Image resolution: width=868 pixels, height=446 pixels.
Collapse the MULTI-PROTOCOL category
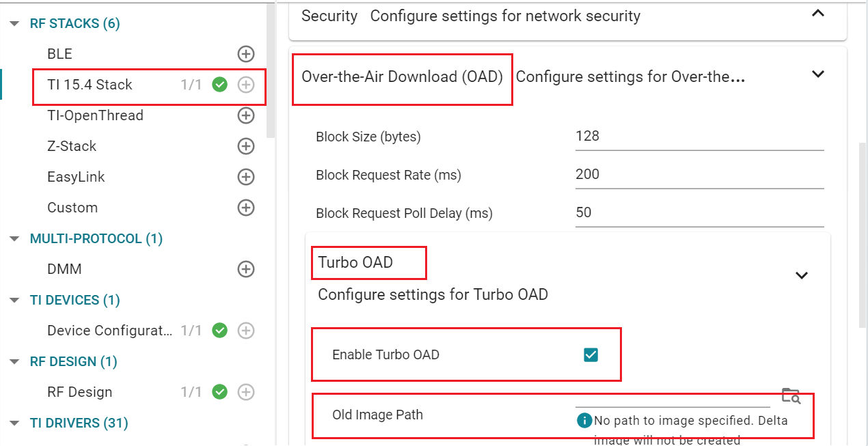14,239
